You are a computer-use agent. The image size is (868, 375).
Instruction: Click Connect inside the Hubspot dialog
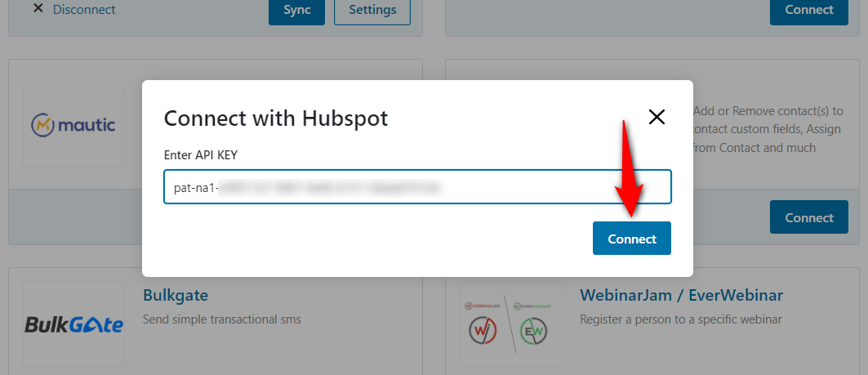coord(631,239)
